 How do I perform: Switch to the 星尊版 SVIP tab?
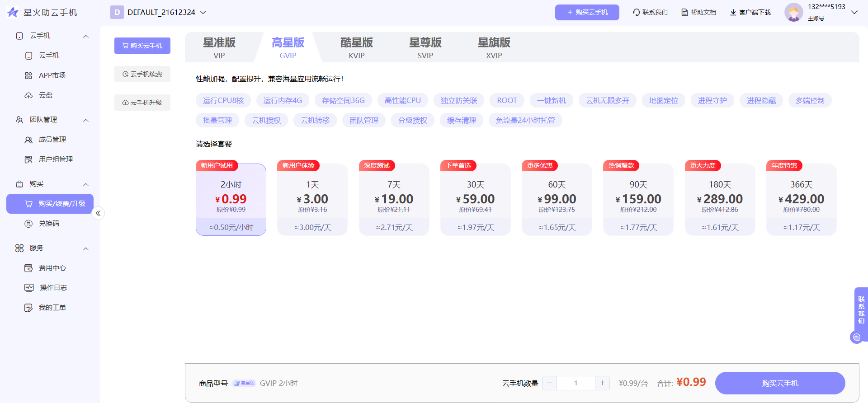tap(425, 48)
